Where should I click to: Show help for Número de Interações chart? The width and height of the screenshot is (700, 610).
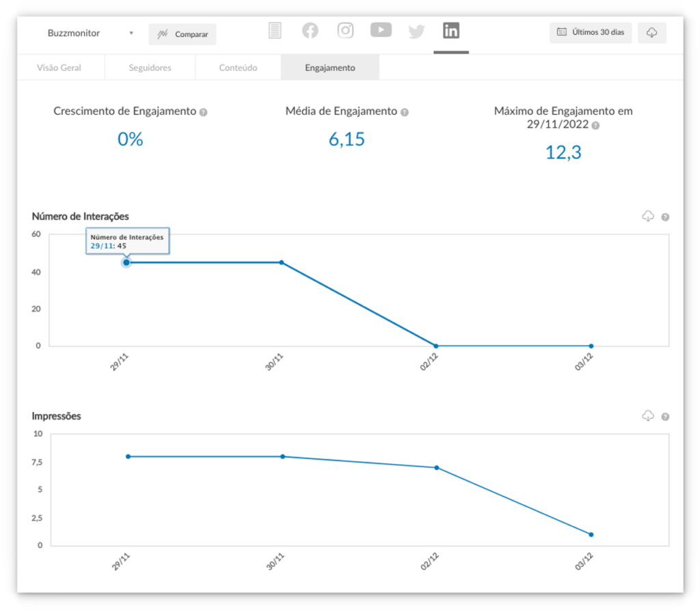tap(665, 217)
